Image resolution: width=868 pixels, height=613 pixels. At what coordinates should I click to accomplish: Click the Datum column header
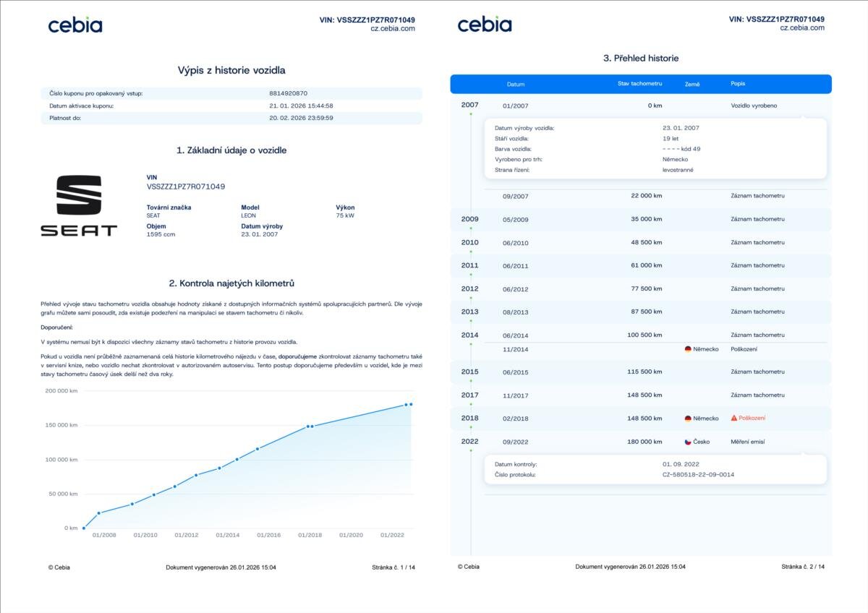516,85
